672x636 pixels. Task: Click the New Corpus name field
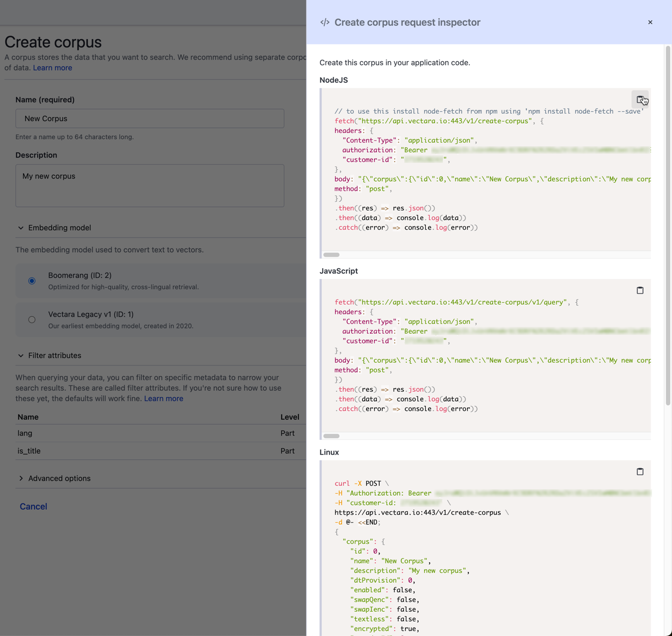coord(150,118)
